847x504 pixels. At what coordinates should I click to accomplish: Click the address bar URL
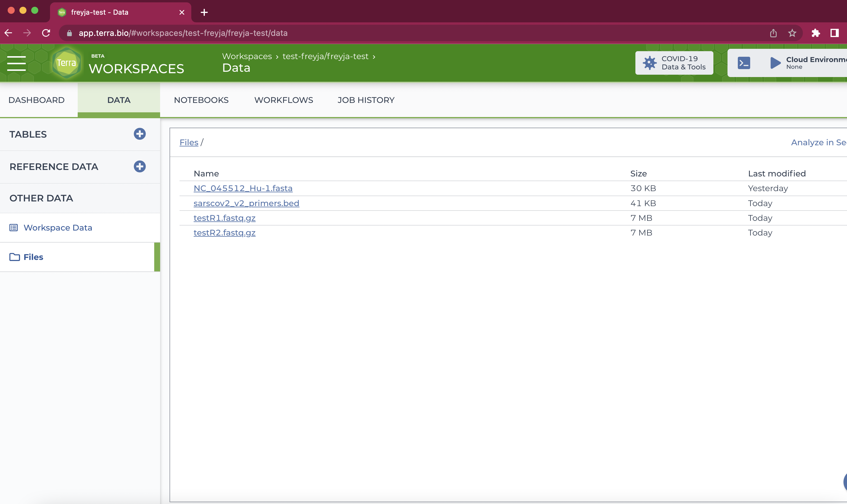(x=183, y=33)
